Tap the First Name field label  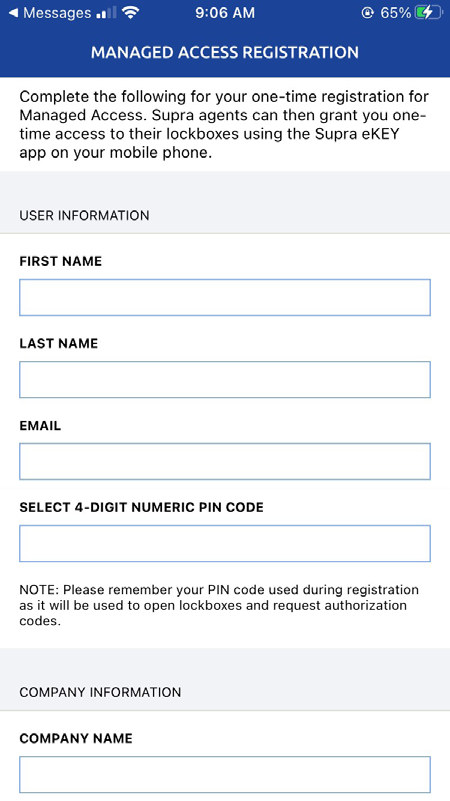pos(61,262)
